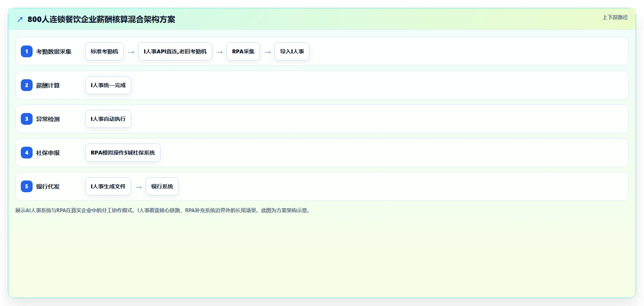Click the step 5 number badge
This screenshot has width=644, height=306.
[27, 186]
